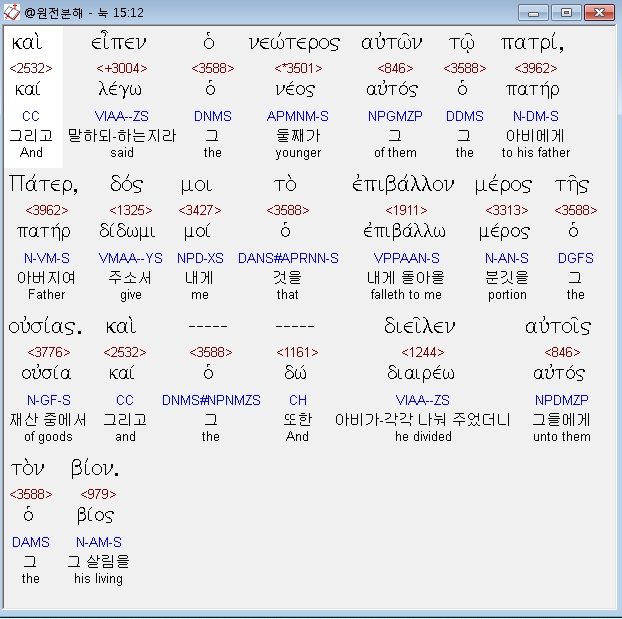Click morphology code NPD-XS
The height and width of the screenshot is (619, 622).
[200, 258]
